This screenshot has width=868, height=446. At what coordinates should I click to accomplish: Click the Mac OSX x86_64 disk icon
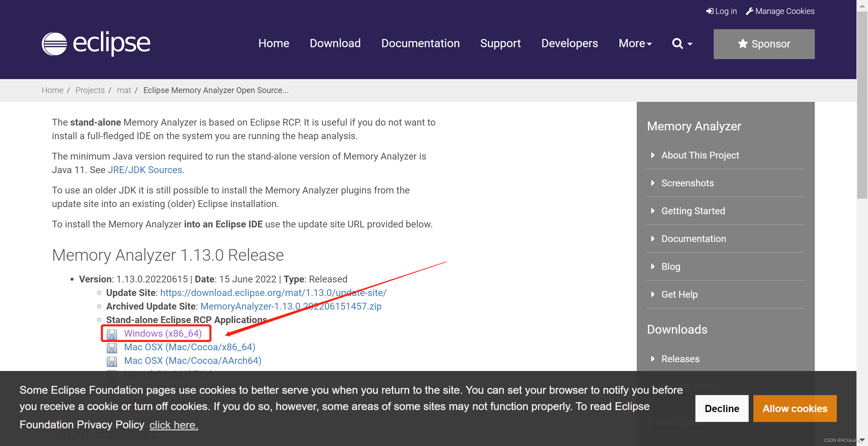[x=112, y=348]
